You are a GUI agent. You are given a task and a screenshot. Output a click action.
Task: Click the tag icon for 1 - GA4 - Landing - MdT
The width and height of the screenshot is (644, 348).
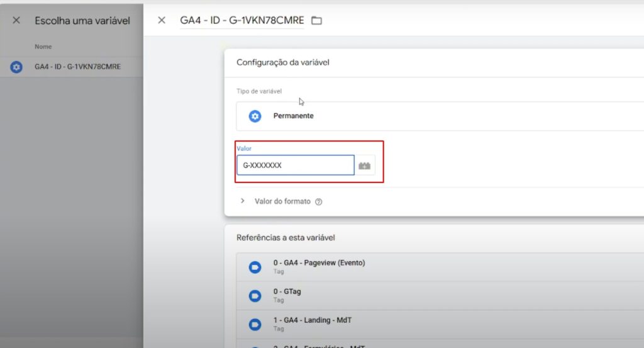255,324
